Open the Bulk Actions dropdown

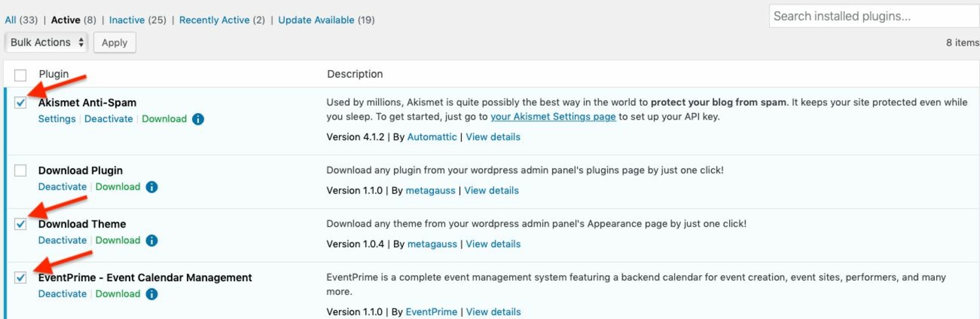47,42
